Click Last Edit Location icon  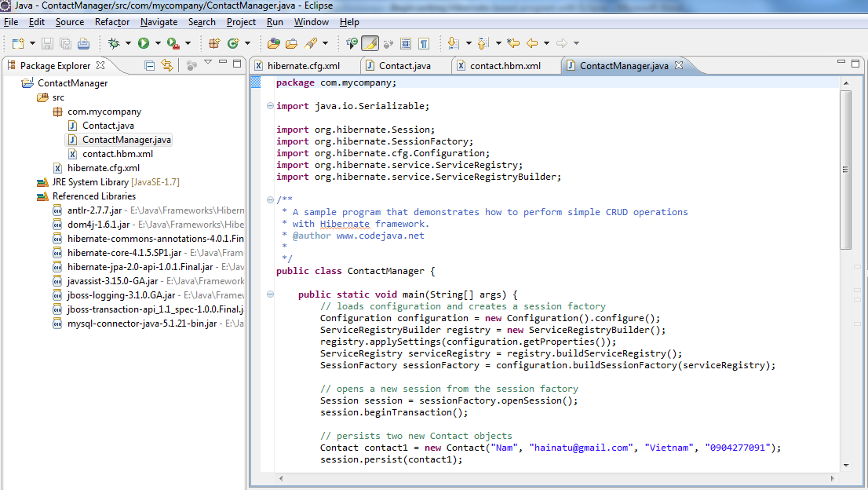pyautogui.click(x=513, y=43)
